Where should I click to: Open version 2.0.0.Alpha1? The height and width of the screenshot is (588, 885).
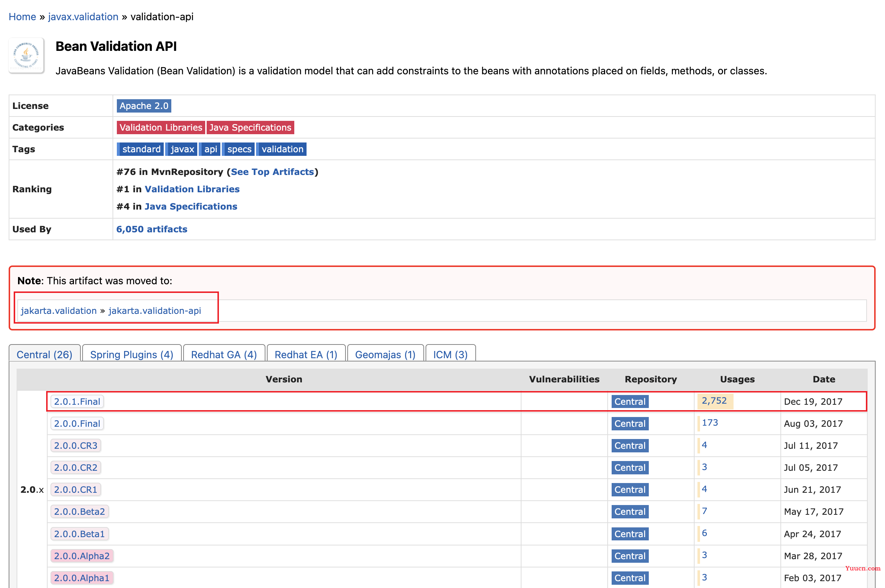click(x=82, y=578)
